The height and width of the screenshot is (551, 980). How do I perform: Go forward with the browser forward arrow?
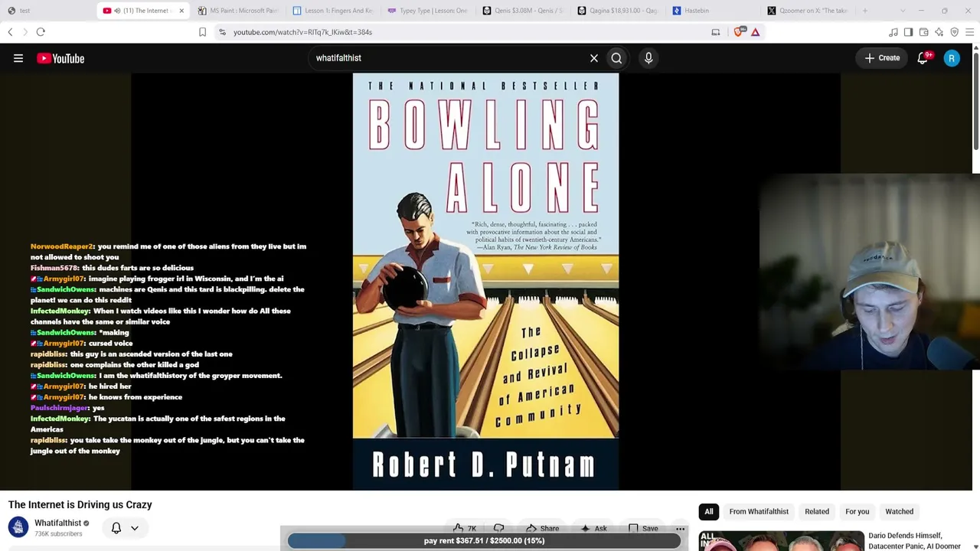24,32
